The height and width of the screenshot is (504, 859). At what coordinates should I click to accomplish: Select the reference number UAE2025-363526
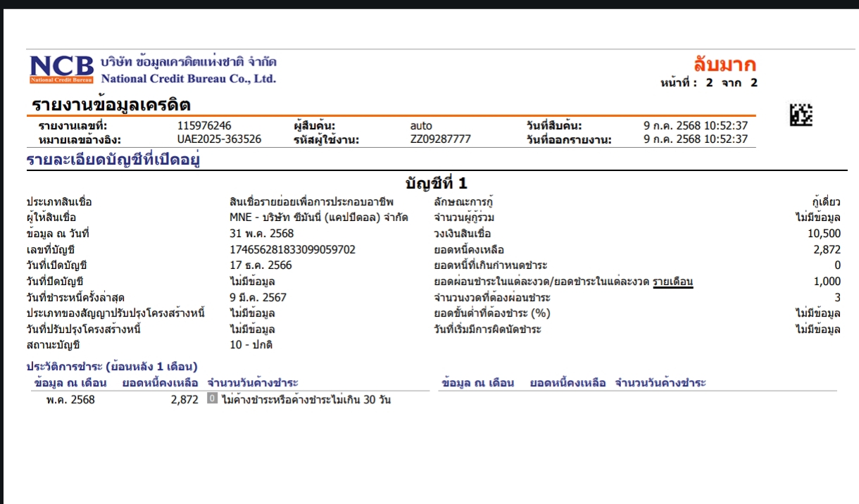click(x=220, y=139)
